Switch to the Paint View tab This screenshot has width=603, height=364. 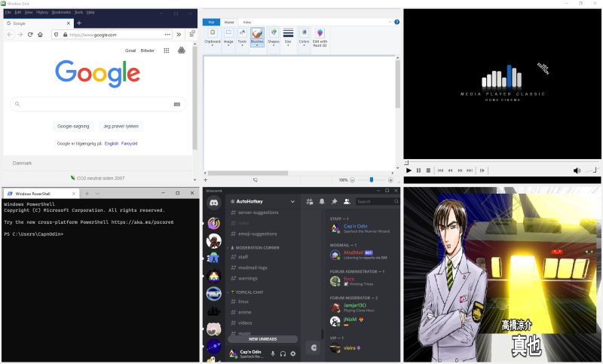tap(247, 23)
